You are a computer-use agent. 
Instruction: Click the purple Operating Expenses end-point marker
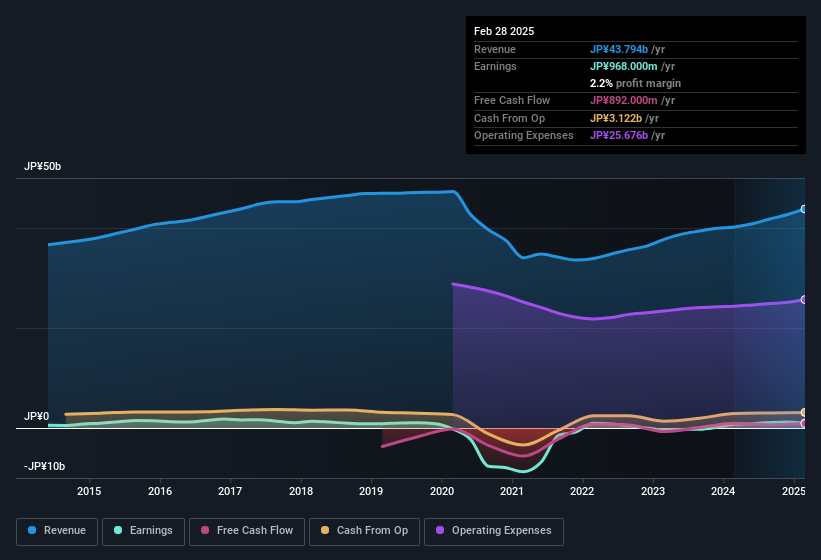tap(804, 300)
